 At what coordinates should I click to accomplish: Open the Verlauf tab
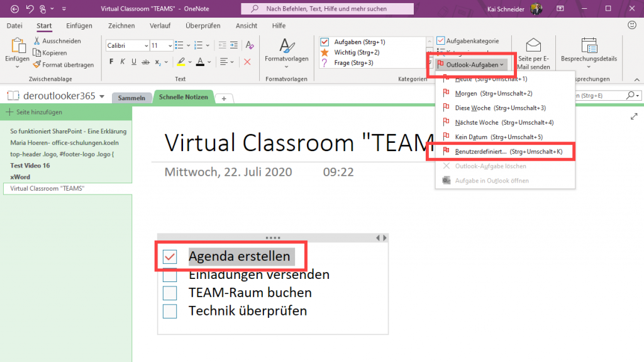[160, 26]
